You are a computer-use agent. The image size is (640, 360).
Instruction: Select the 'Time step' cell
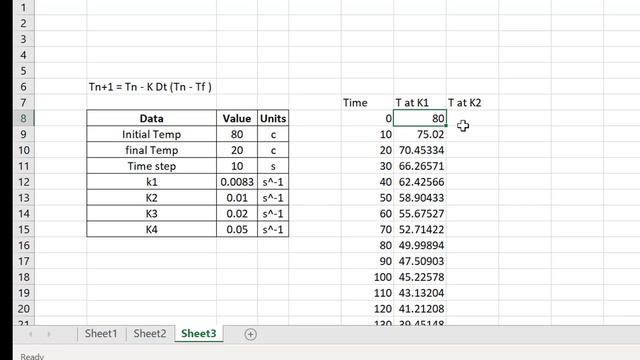point(151,166)
